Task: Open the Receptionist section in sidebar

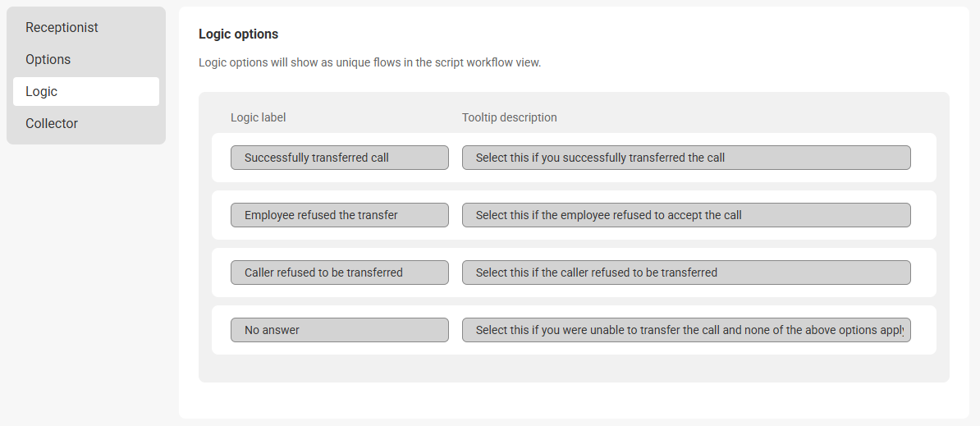Action: tap(62, 28)
